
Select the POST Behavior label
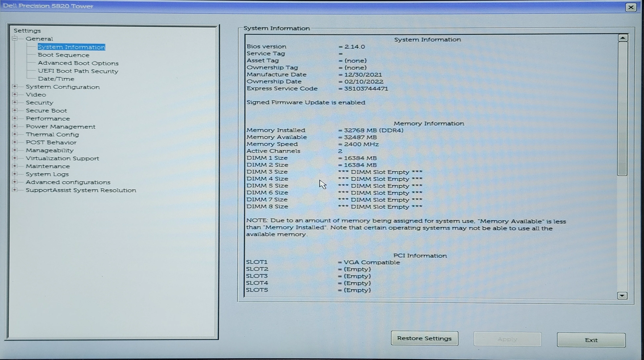click(51, 142)
